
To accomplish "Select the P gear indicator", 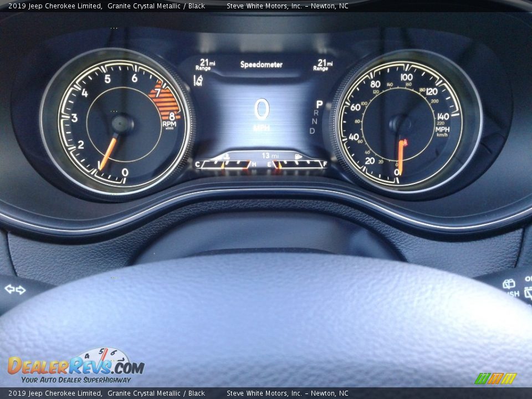I will (x=319, y=104).
